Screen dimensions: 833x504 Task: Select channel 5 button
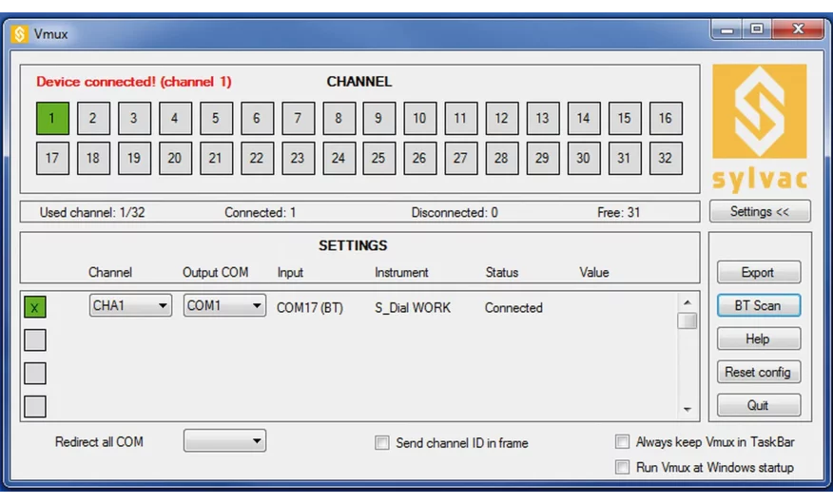[x=216, y=119]
